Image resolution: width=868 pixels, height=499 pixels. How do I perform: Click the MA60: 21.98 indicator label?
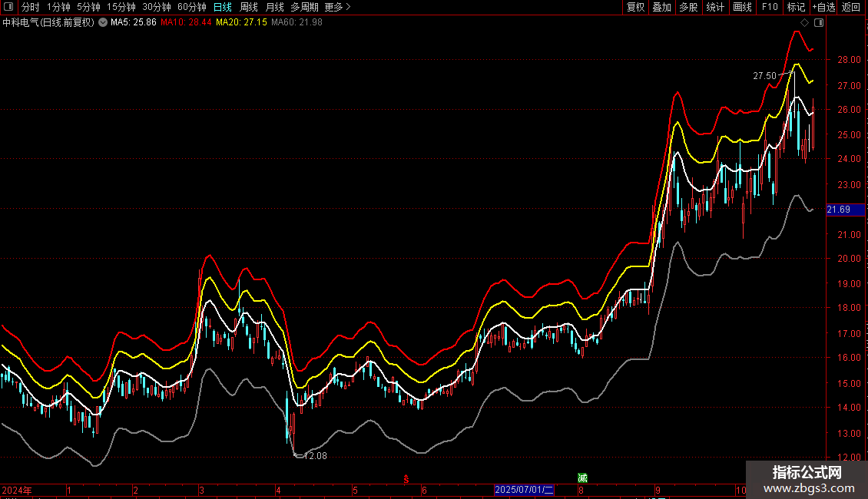(x=297, y=23)
